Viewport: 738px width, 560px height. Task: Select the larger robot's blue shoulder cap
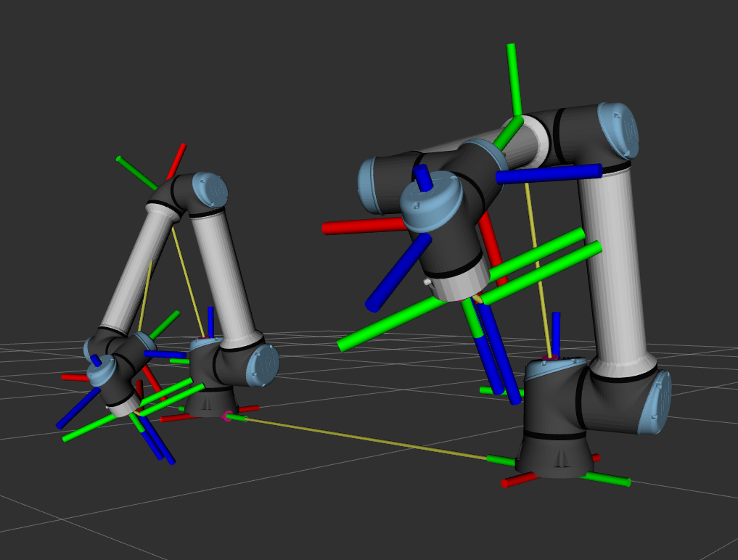(x=655, y=402)
